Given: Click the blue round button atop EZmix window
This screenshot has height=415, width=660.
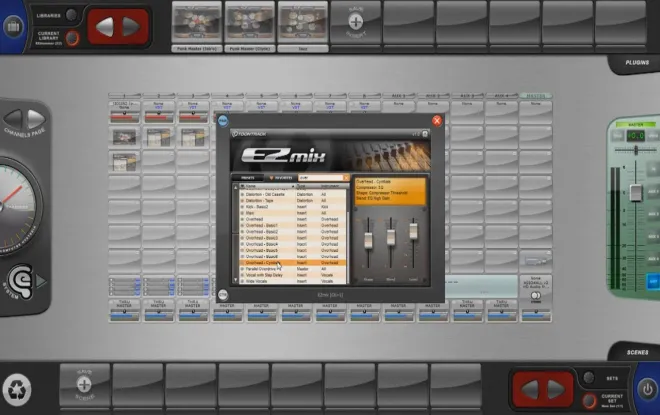Looking at the screenshot, I should (223, 121).
